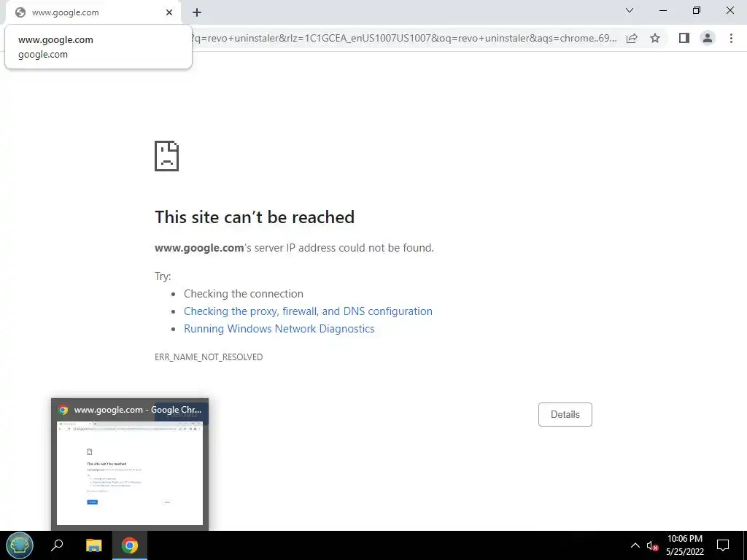Click the share this page icon
Viewport: 747px width, 560px height.
[632, 38]
